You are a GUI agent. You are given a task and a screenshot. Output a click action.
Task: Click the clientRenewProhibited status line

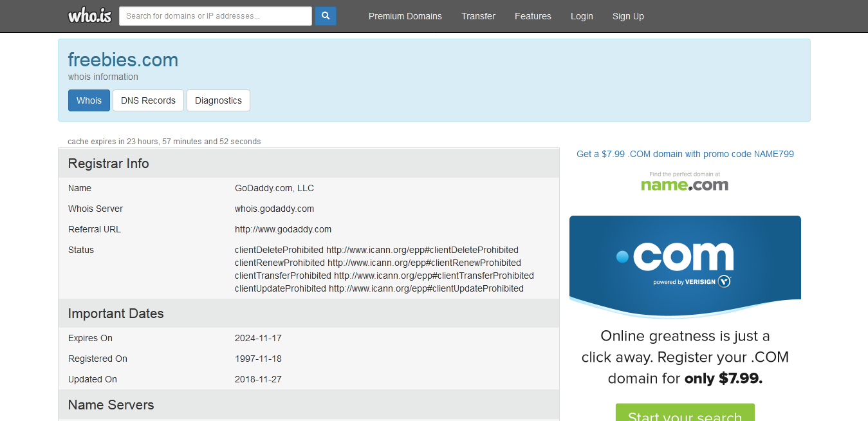[378, 263]
